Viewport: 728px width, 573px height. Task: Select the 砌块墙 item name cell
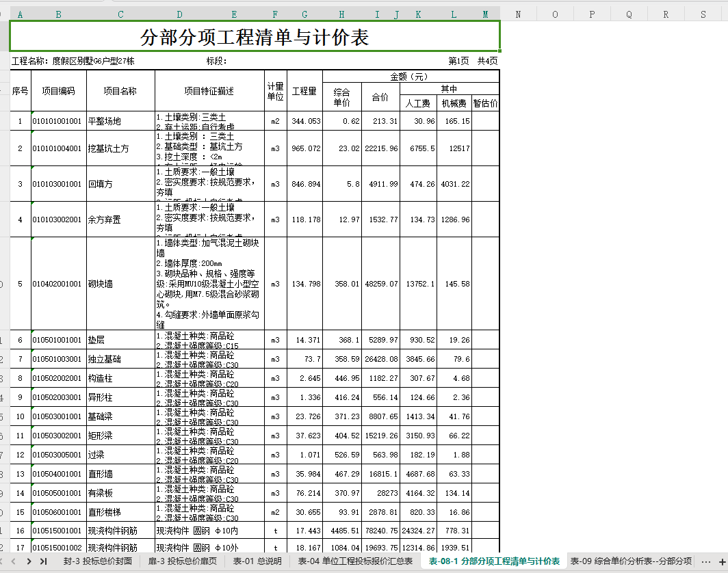point(120,284)
